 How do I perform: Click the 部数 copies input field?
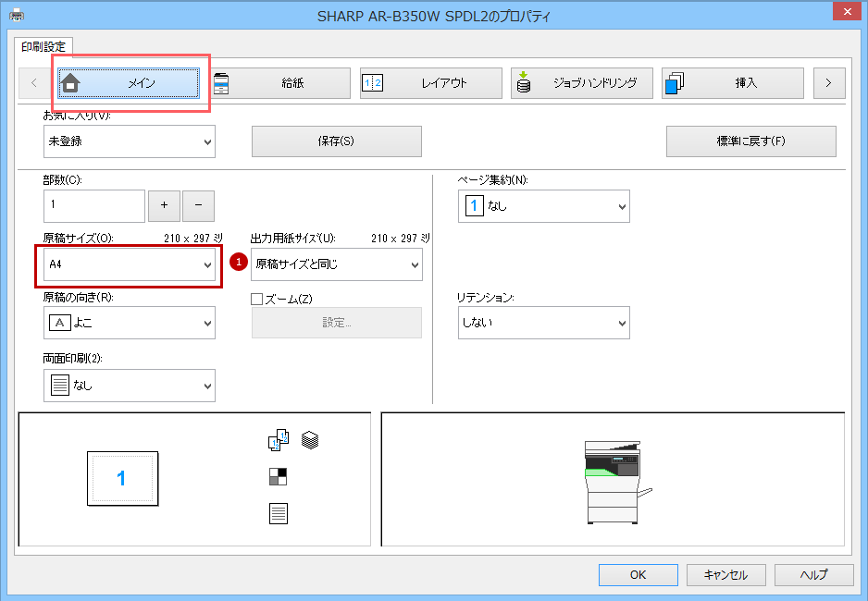(94, 205)
